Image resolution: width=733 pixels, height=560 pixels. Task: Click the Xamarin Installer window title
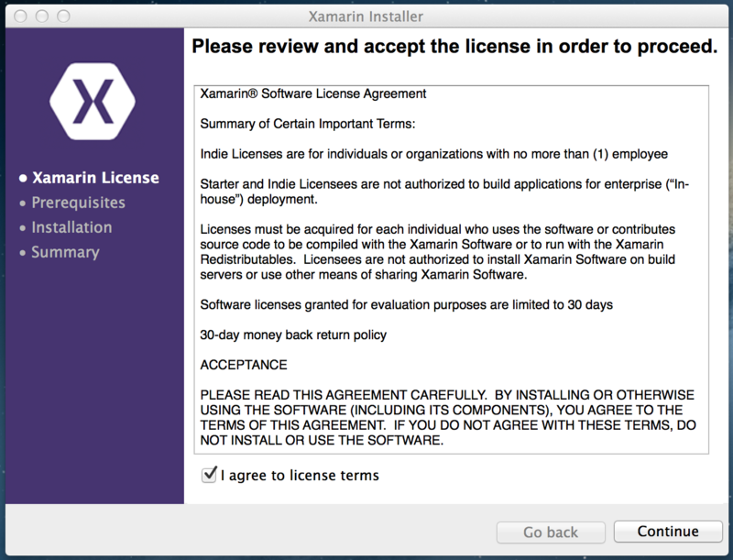coord(366,16)
